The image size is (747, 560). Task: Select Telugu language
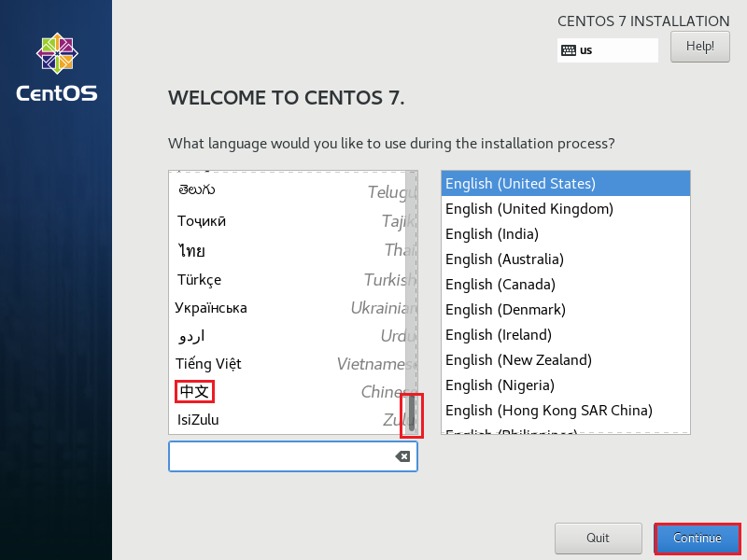[x=292, y=191]
